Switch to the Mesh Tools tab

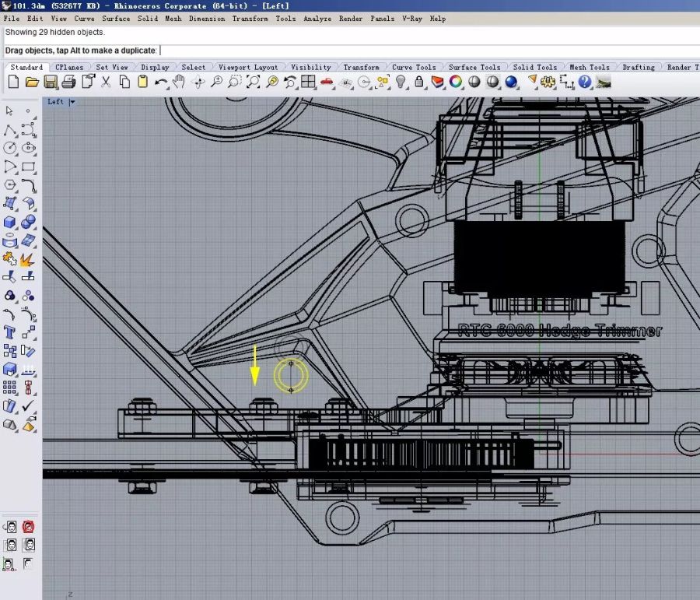[x=589, y=68]
